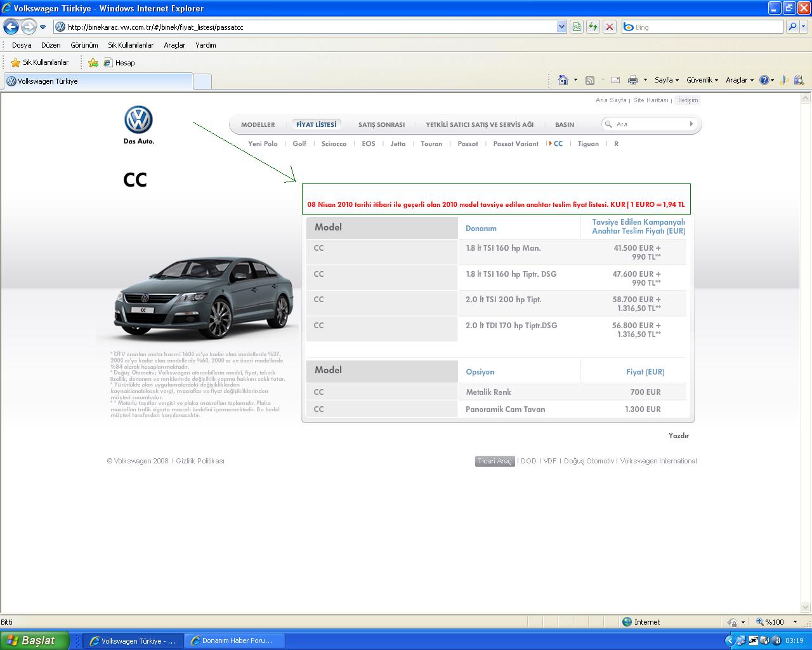Click Sık Kullanılanlar star favorites button

click(40, 62)
